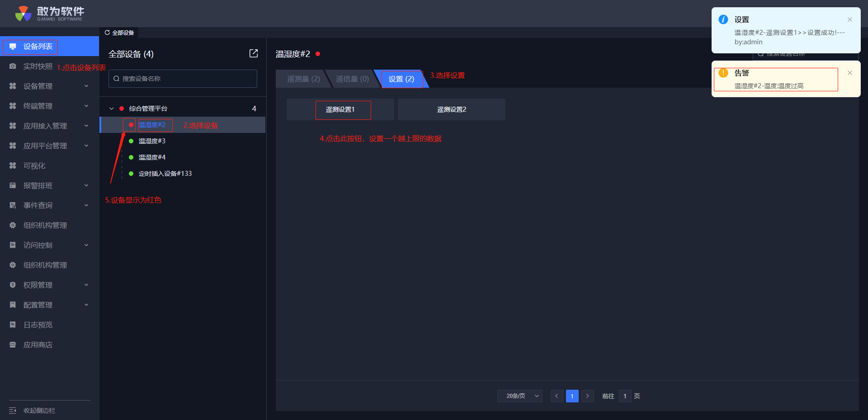Click the 可视化 sidebar icon
Viewport: 868px width, 420px height.
13,165
